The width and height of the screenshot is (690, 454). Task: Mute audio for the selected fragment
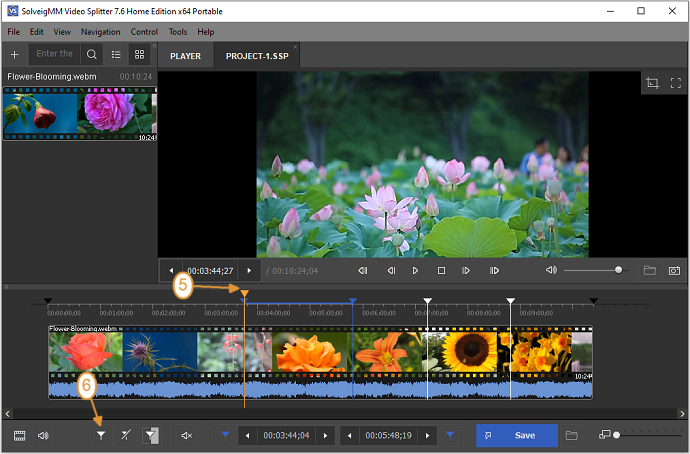pyautogui.click(x=187, y=436)
